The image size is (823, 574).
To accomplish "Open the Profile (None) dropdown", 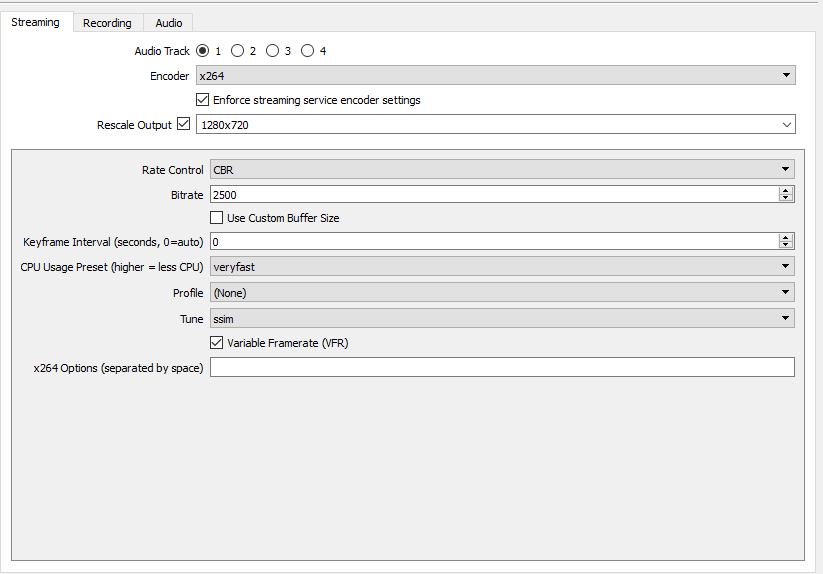I will click(502, 292).
